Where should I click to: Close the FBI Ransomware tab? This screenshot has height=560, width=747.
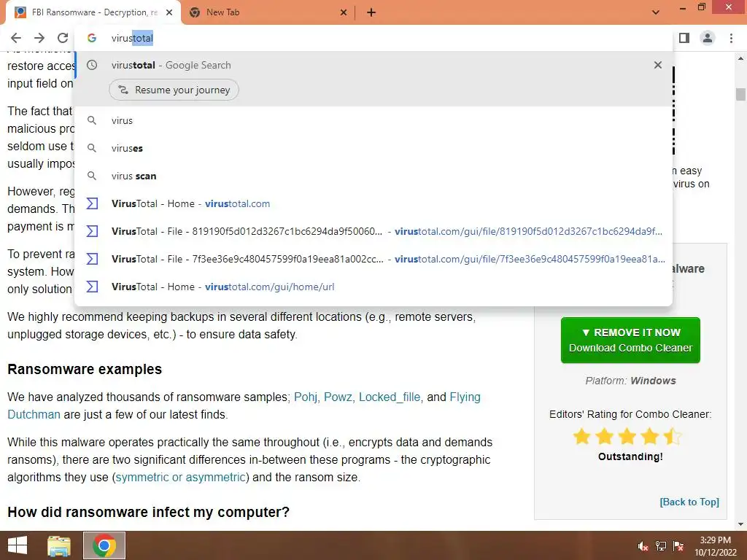(169, 12)
